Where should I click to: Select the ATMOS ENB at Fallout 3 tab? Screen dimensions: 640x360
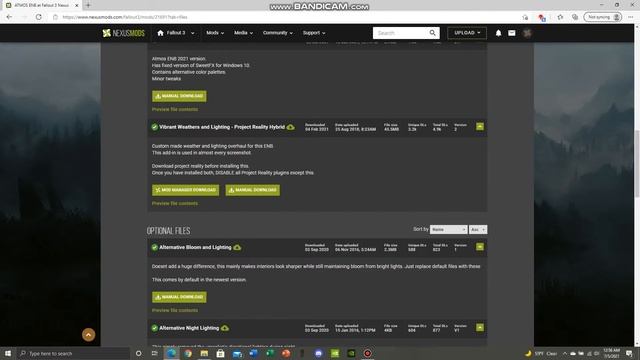tap(41, 5)
